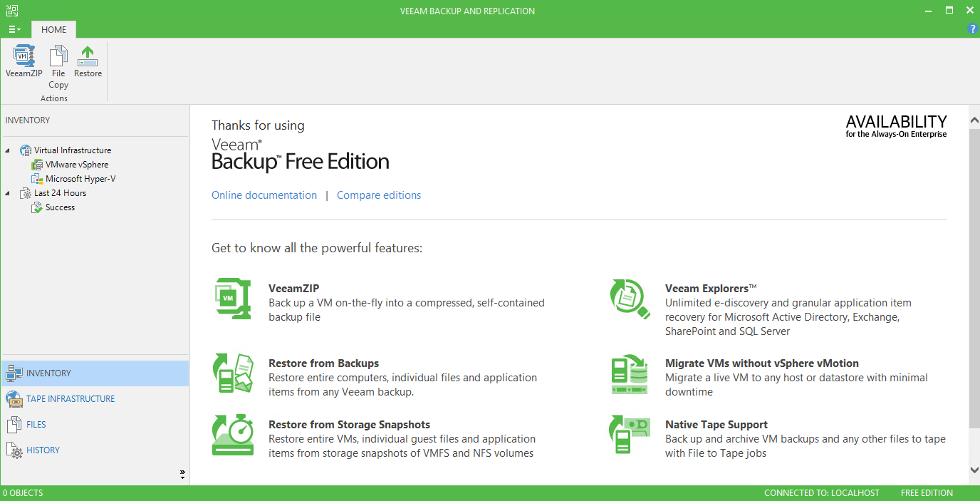Open the main menu dropdown button
The height and width of the screenshot is (501, 980).
pos(15,29)
